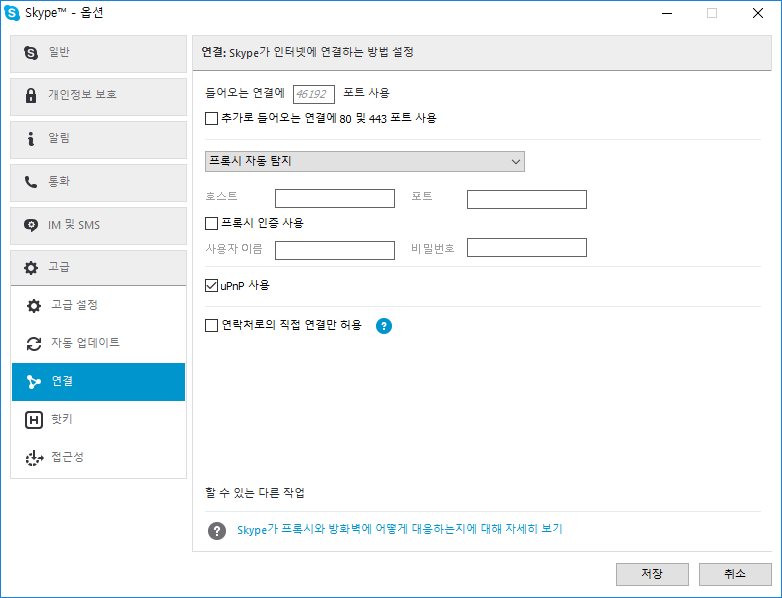Image resolution: width=782 pixels, height=598 pixels.
Task: Close the Skype options window
Action: pyautogui.click(x=758, y=13)
